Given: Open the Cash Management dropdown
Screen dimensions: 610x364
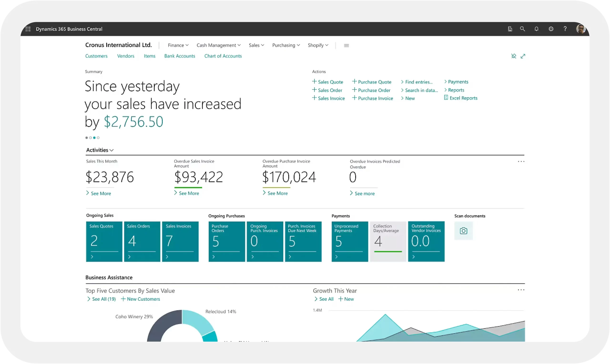Looking at the screenshot, I should [x=218, y=45].
